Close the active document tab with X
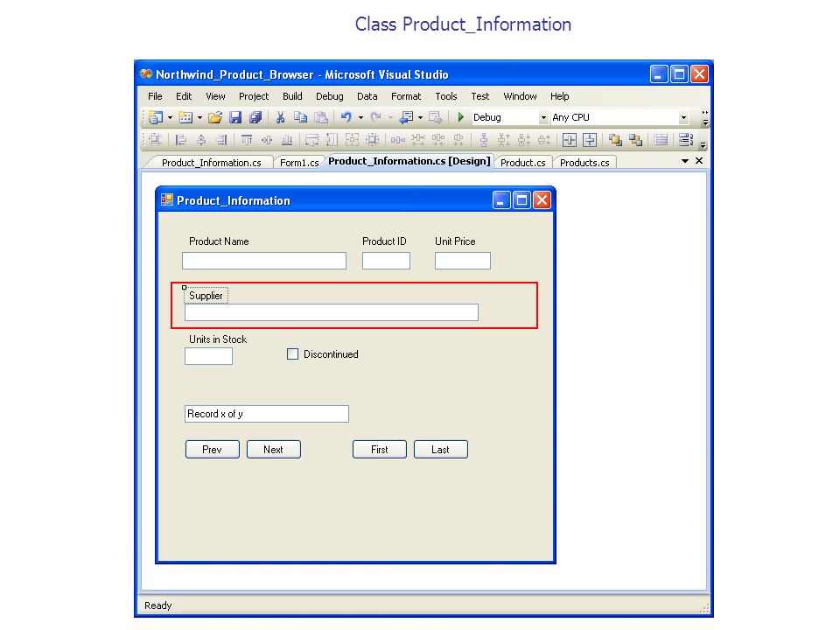 (x=699, y=161)
